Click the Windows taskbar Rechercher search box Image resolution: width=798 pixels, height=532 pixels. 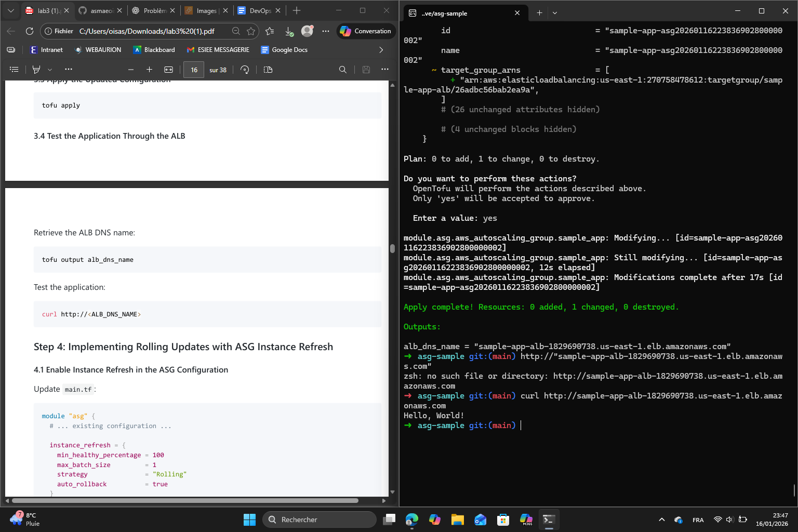320,520
